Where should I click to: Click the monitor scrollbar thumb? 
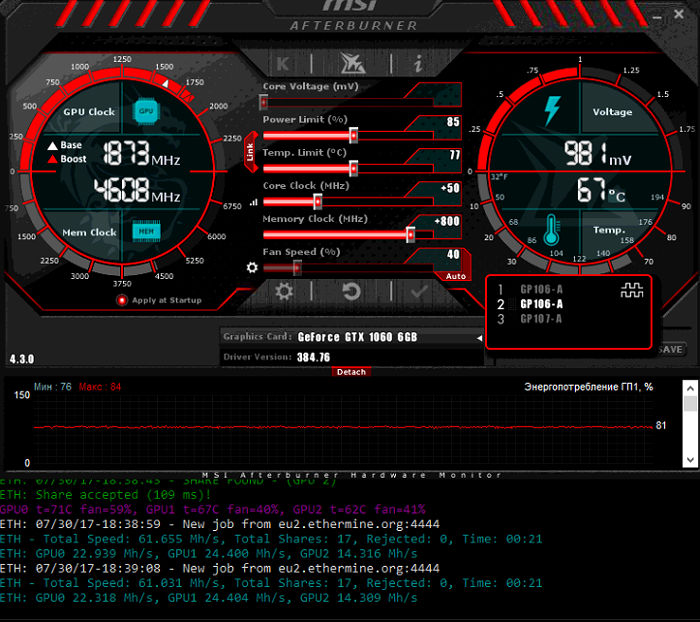click(690, 404)
